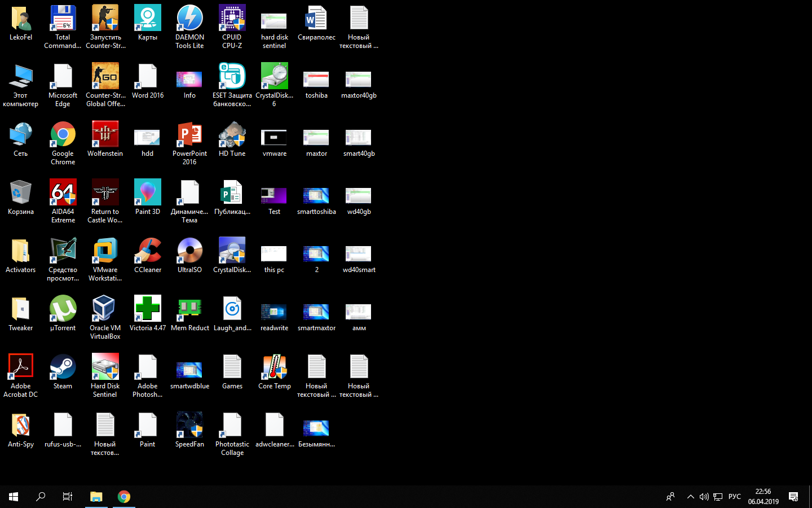Viewport: 812px width, 508px height.
Task: Click the vmware image thumbnail
Action: [274, 137]
